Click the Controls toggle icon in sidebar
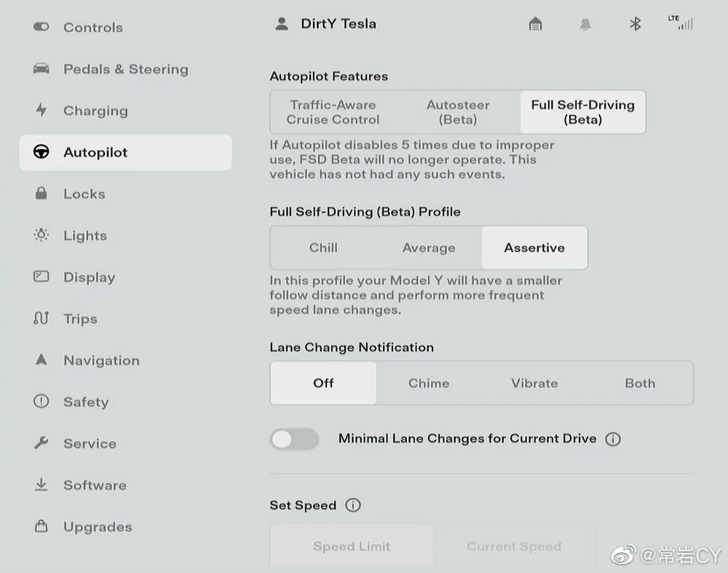The width and height of the screenshot is (728, 573). tap(41, 27)
